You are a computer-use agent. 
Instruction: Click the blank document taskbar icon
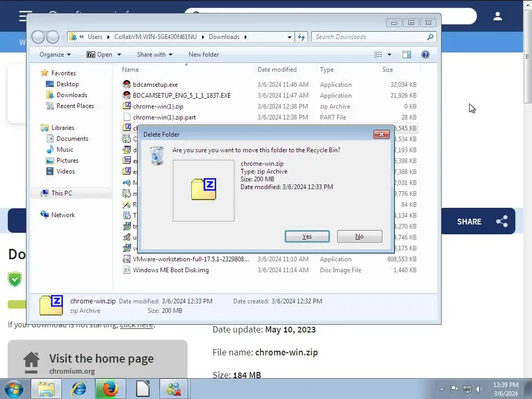click(x=142, y=389)
